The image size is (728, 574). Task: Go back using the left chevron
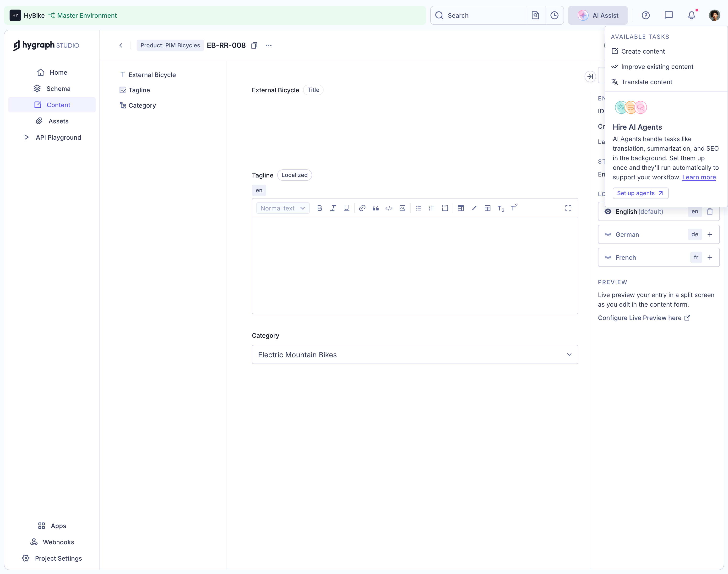[121, 45]
